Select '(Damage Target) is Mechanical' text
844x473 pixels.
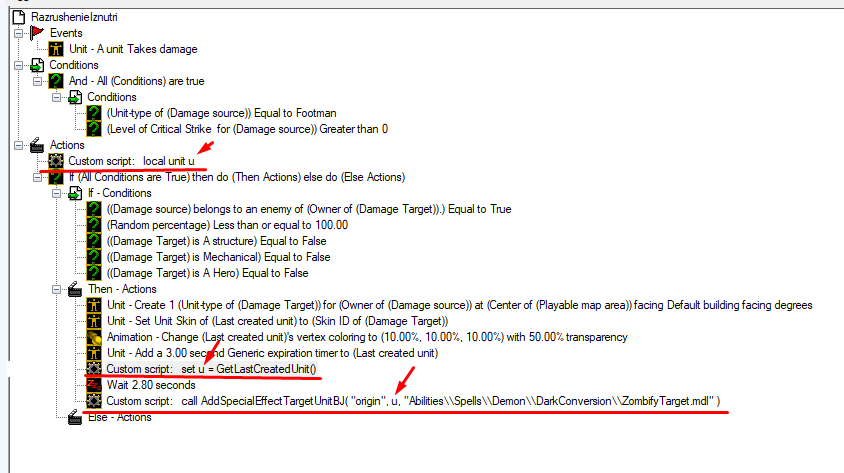coord(219,257)
